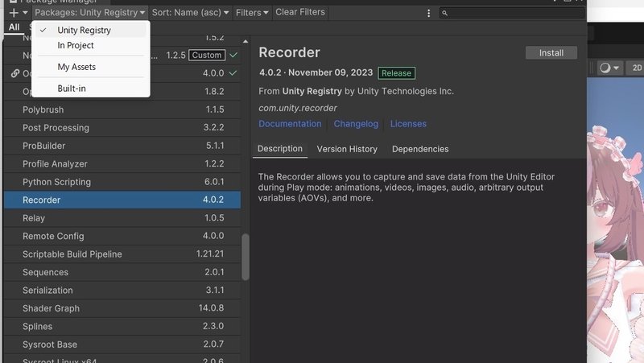Select the Serialization package

click(x=122, y=291)
